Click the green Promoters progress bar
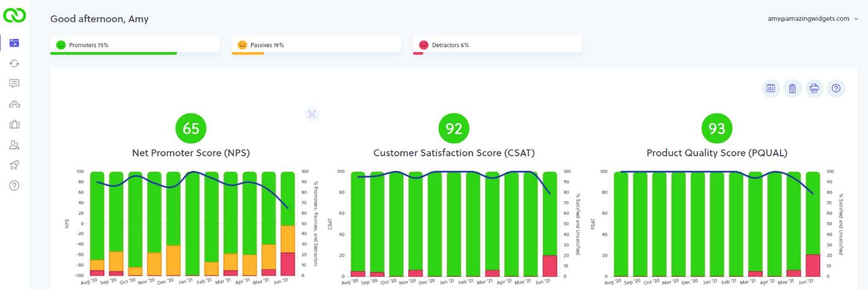The height and width of the screenshot is (289, 868). (113, 53)
